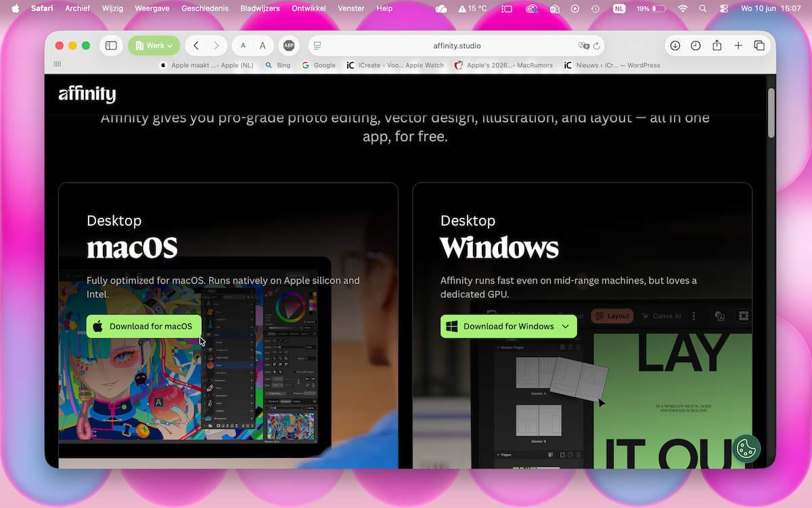Show the tab overview
The height and width of the screenshot is (508, 812).
click(759, 45)
